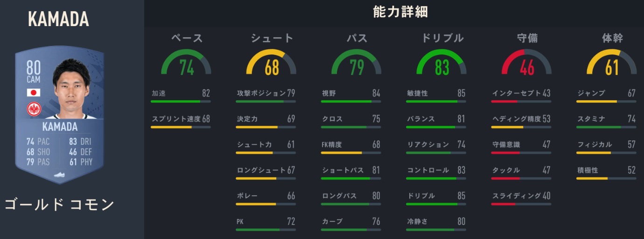The height and width of the screenshot is (239, 644).
Task: Click the ゴールド コモン card type label
Action: click(59, 204)
